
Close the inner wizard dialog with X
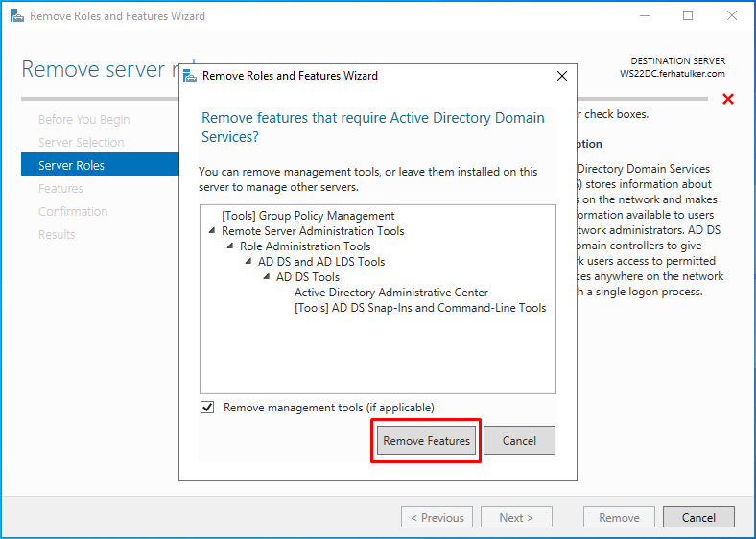pyautogui.click(x=561, y=76)
